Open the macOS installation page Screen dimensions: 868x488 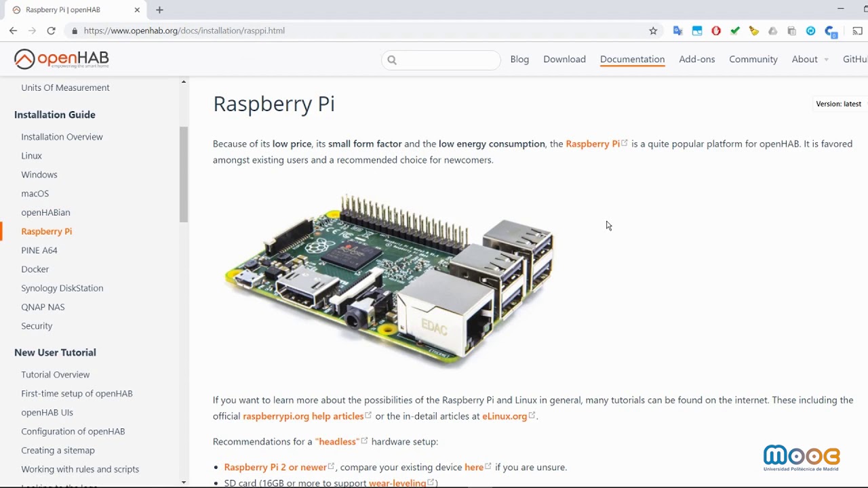[35, 193]
